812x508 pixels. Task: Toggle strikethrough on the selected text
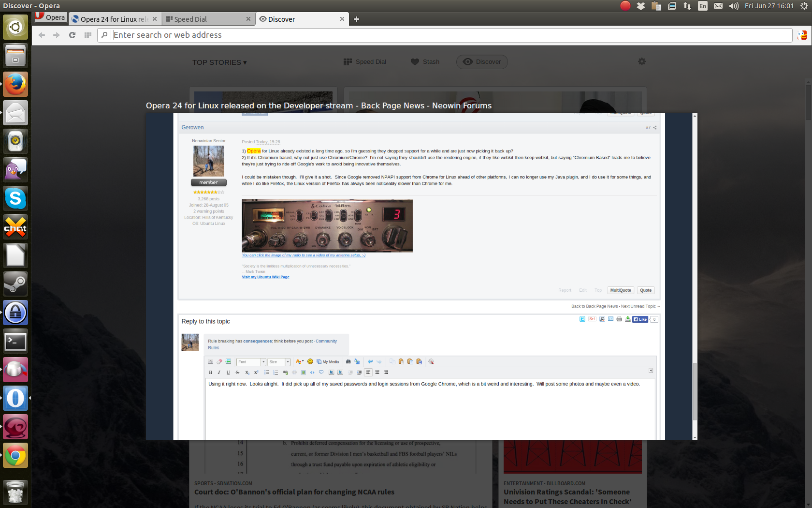(x=237, y=373)
